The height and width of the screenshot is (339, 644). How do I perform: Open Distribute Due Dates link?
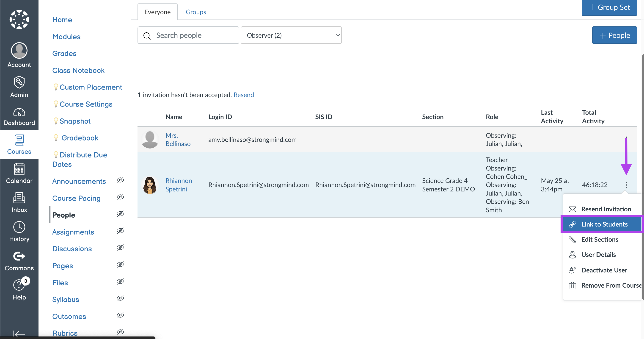(80, 160)
